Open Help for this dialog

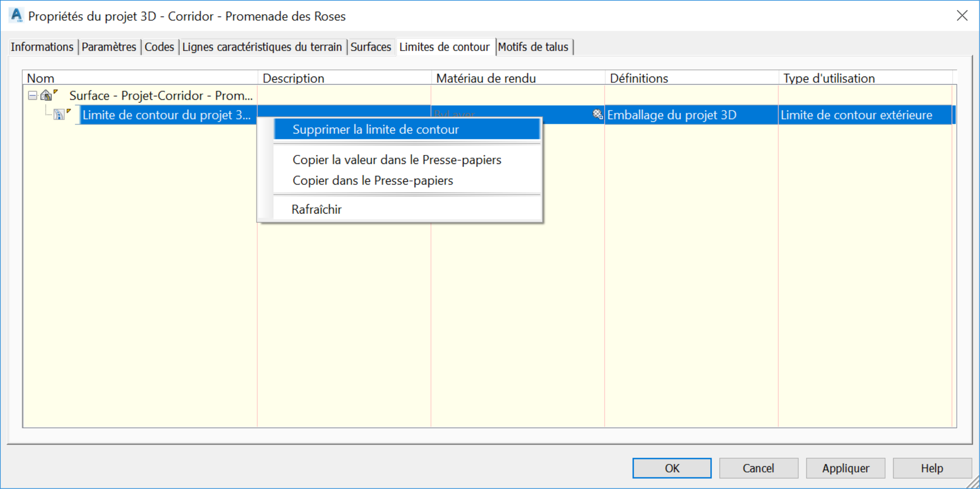coord(932,468)
